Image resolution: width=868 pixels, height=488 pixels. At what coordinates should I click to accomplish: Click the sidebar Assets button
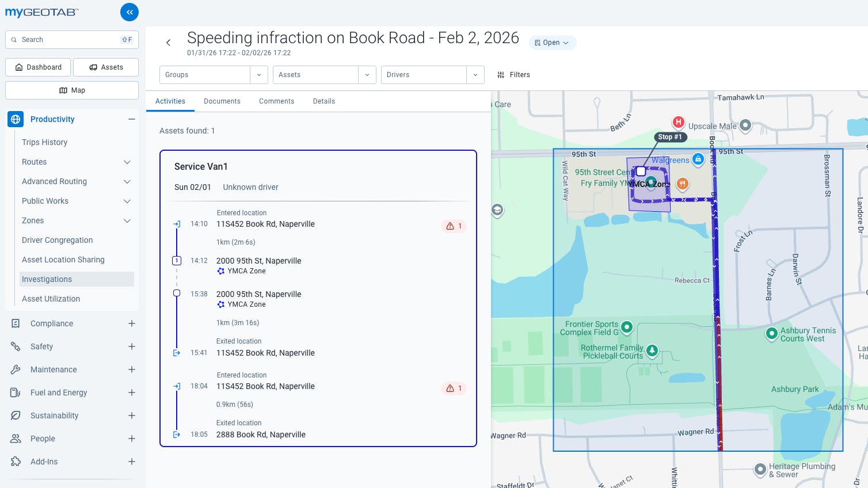point(106,67)
